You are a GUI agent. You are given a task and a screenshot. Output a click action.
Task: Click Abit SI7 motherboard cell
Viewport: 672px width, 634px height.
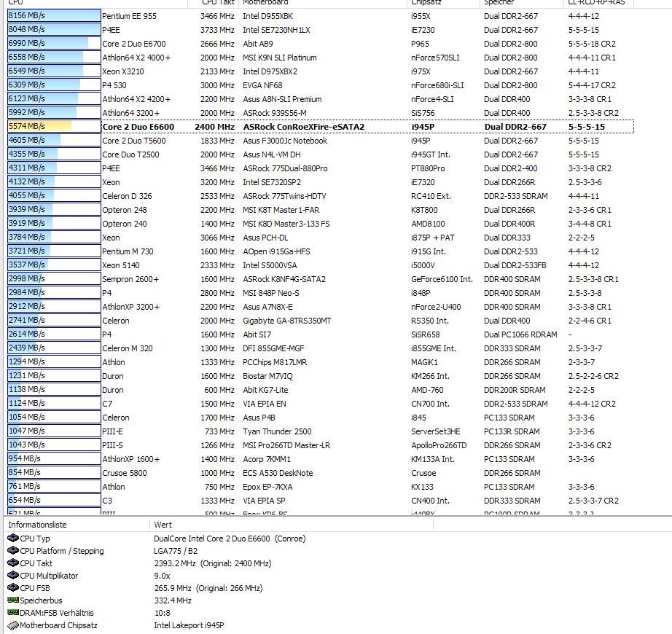point(257,334)
